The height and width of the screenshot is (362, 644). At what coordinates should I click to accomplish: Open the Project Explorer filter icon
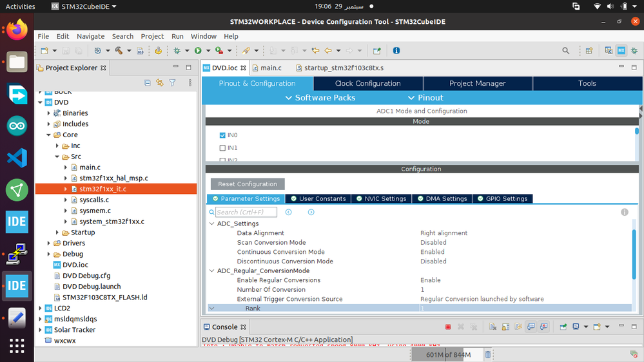click(173, 83)
